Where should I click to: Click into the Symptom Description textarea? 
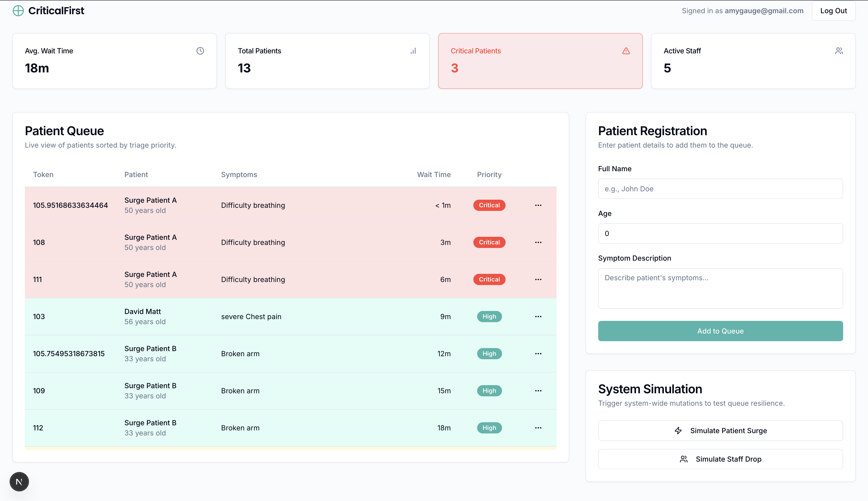pyautogui.click(x=720, y=288)
